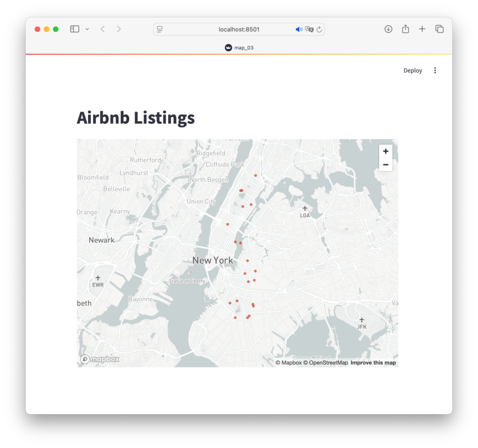Open a new tab with plus icon
The width and height of the screenshot is (478, 448).
[x=422, y=29]
